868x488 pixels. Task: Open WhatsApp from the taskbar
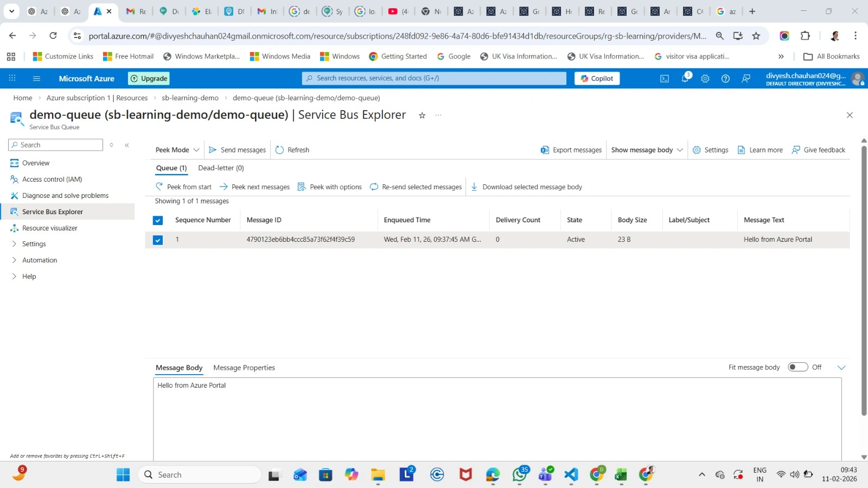point(520,475)
